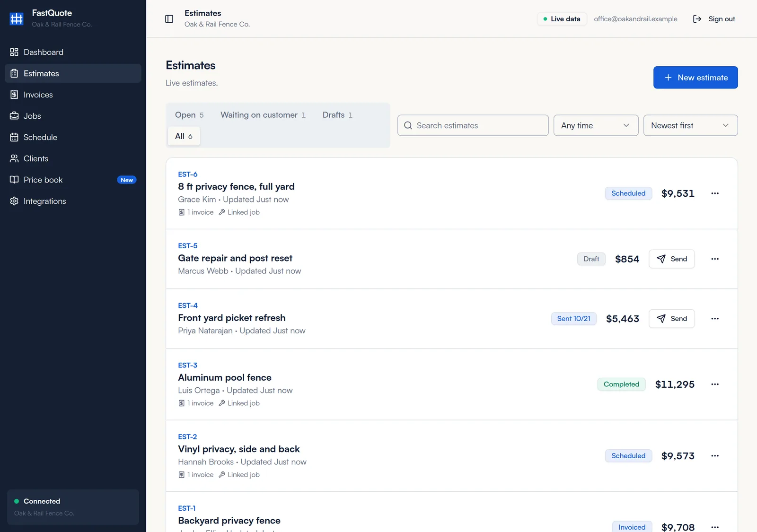Click the Schedule calendar icon
Viewport: 757px width, 532px height.
click(14, 137)
